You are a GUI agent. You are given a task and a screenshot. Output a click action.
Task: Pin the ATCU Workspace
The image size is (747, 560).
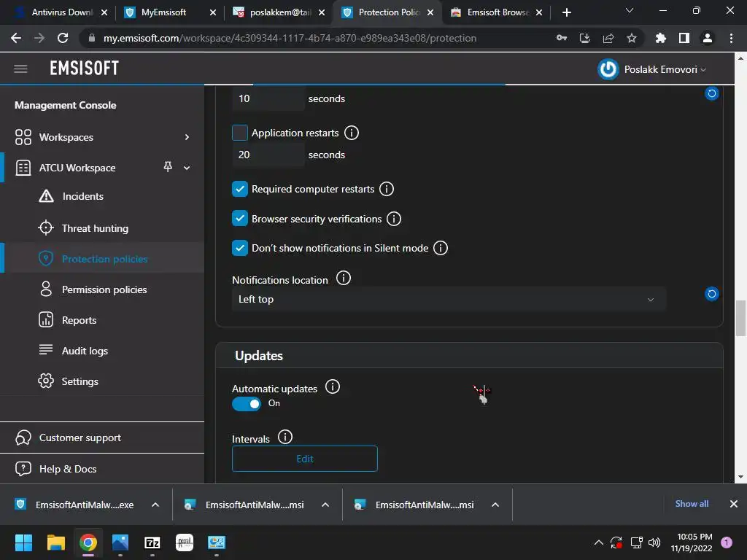[x=168, y=167]
